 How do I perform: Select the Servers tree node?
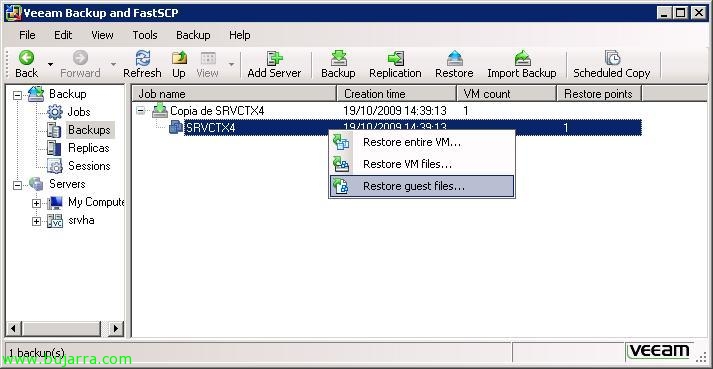67,184
